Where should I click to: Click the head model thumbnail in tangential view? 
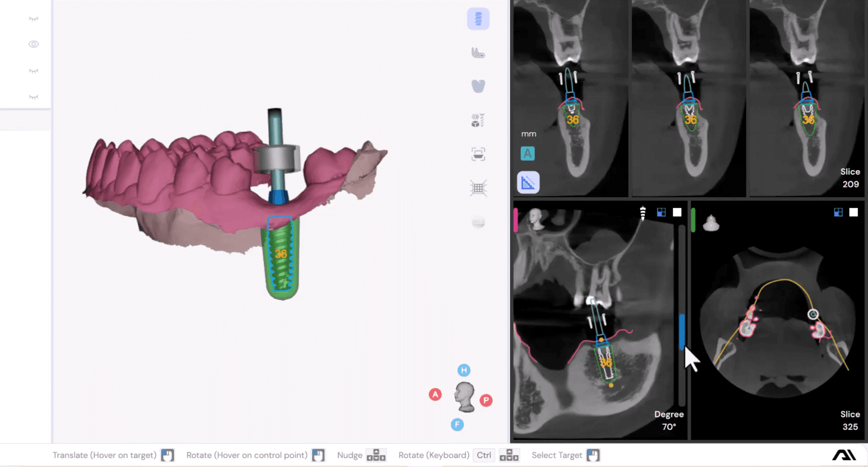[x=536, y=219]
